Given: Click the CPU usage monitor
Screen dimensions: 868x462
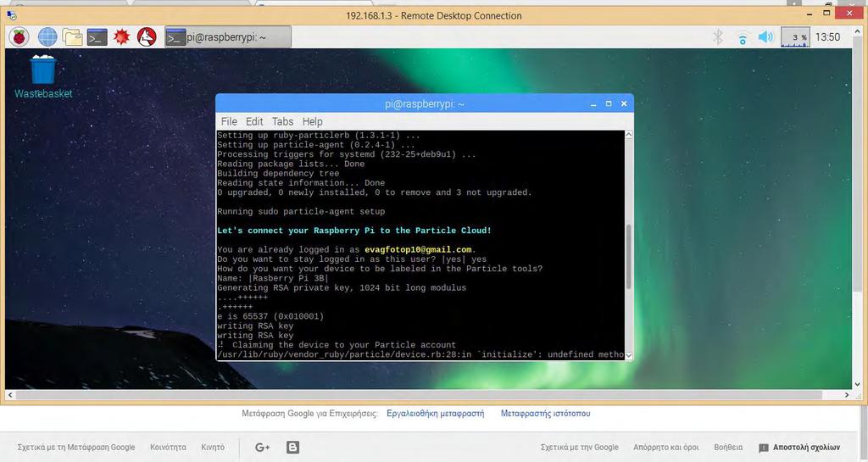Looking at the screenshot, I should [x=795, y=37].
